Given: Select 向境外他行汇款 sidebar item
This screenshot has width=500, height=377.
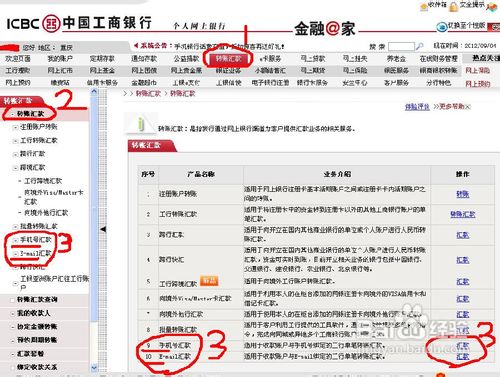Looking at the screenshot, I should (x=46, y=213).
